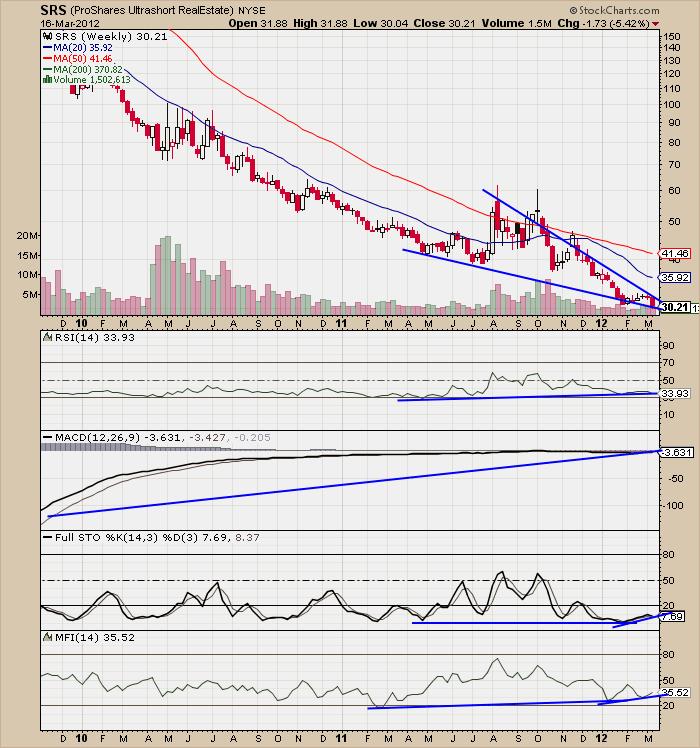700x748 pixels.
Task: Click the StockCharts.com watermark text
Action: pyautogui.click(x=614, y=10)
